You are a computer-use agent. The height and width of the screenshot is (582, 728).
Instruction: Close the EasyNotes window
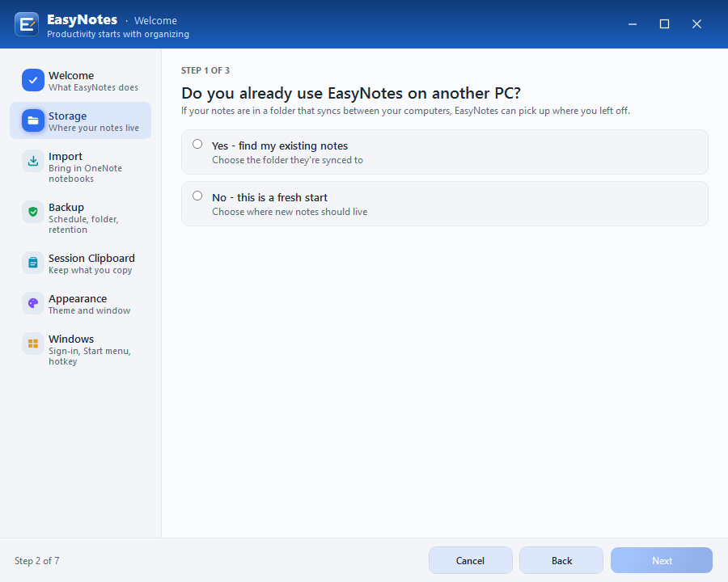696,24
